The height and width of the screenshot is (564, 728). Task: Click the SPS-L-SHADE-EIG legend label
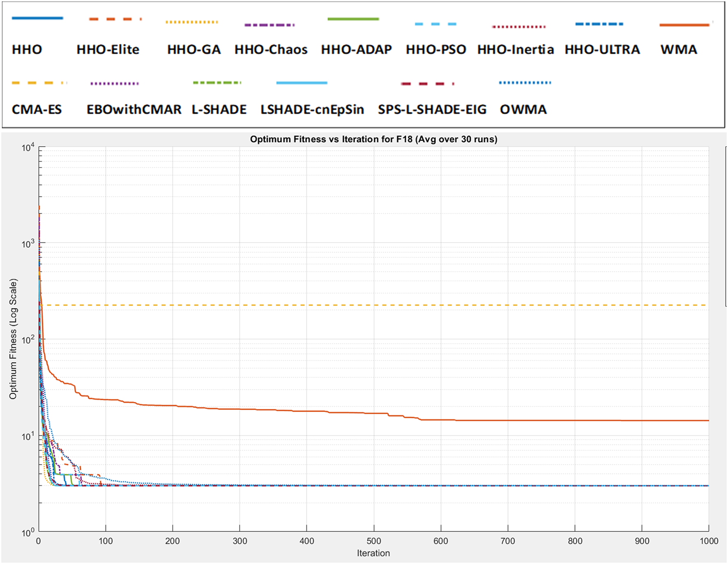pyautogui.click(x=432, y=110)
